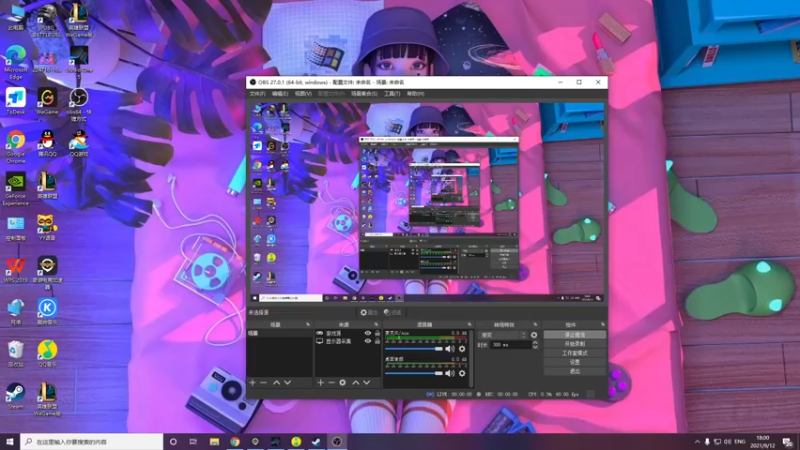
Task: Open the ToDesk desktop shortcut
Action: pos(16,102)
